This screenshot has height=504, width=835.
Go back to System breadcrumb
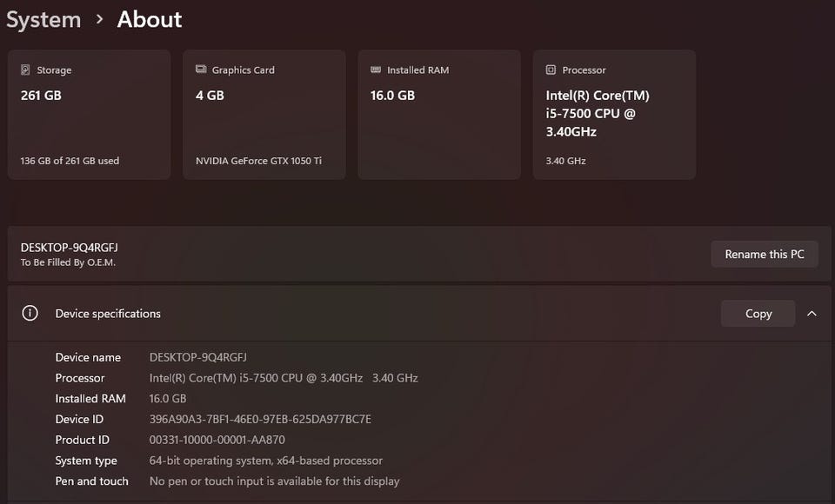tap(43, 20)
